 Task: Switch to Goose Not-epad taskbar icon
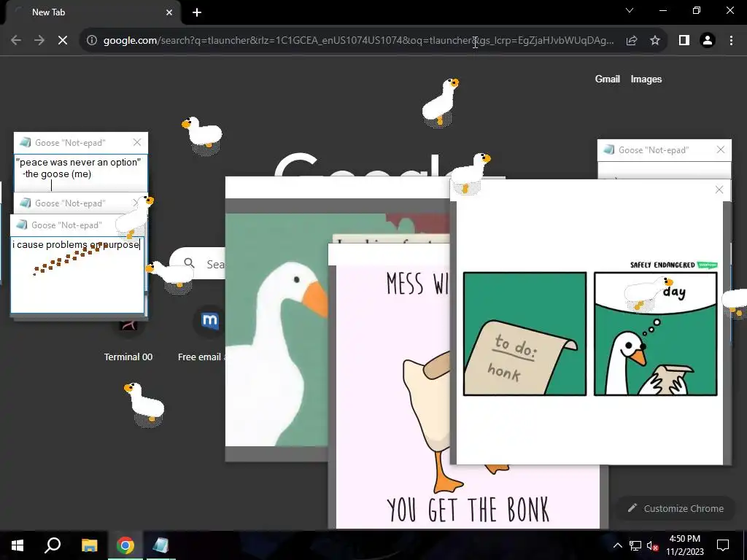pos(160,545)
